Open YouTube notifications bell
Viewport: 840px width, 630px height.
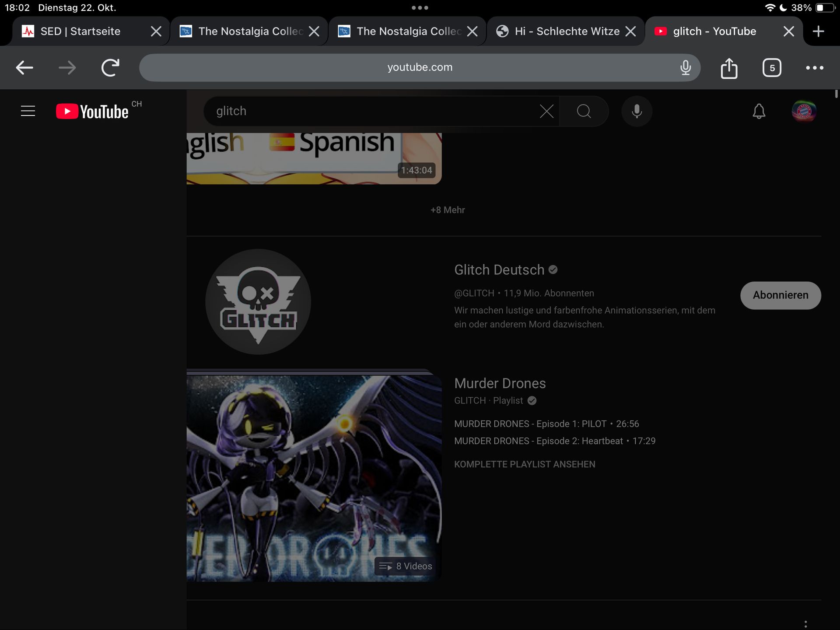(x=759, y=111)
